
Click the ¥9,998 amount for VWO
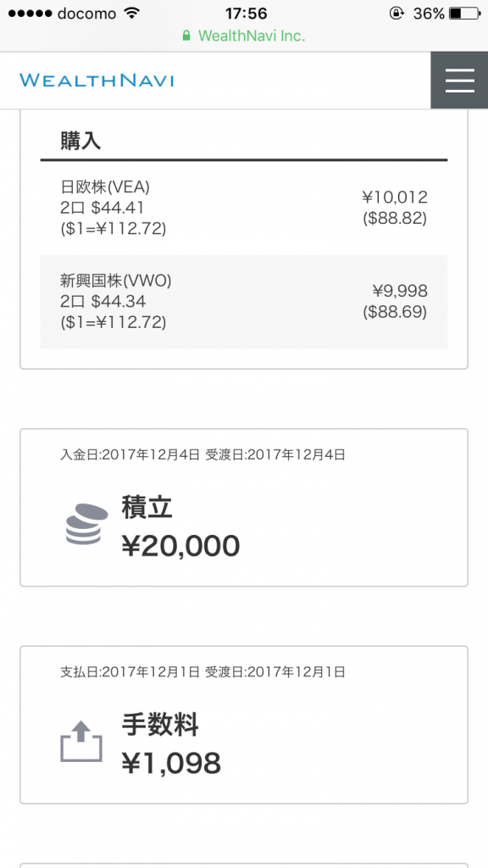tap(400, 291)
